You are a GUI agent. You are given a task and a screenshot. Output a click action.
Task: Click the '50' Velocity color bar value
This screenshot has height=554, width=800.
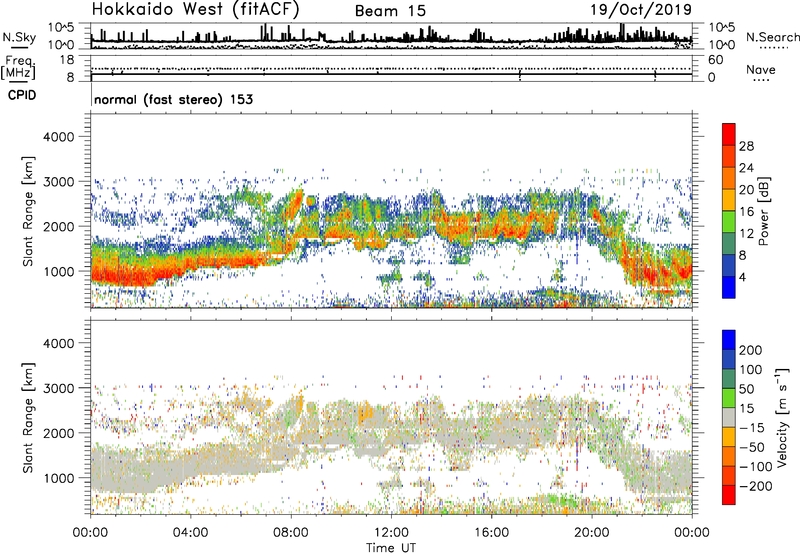pyautogui.click(x=746, y=389)
